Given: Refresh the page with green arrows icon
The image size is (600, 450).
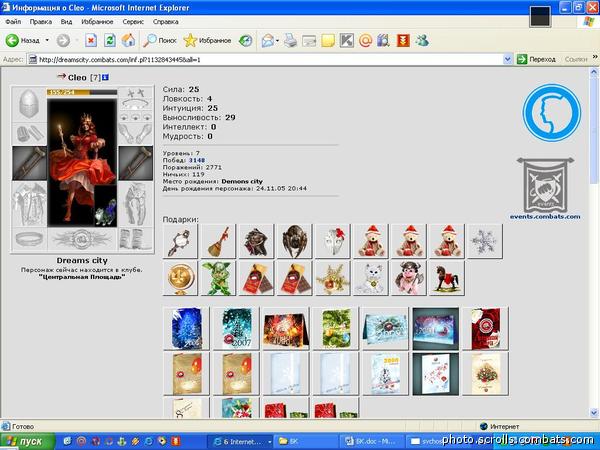Looking at the screenshot, I should point(110,40).
